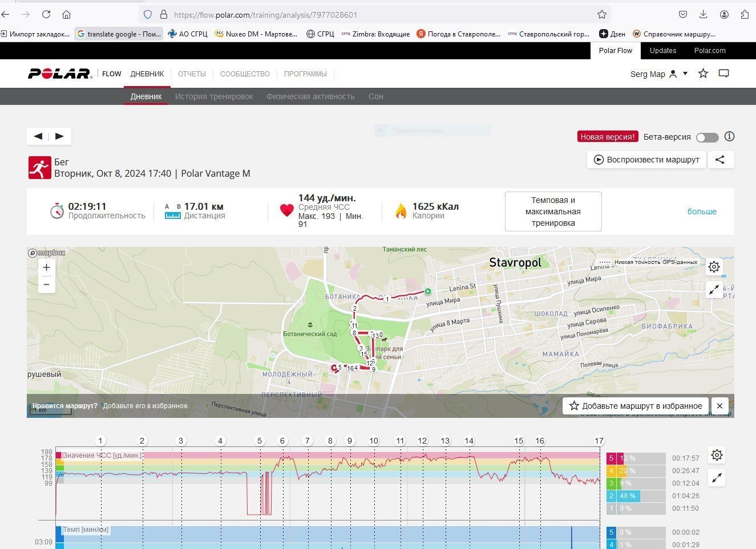This screenshot has height=549, width=756.
Task: Open the Погода в Ставрополе bookmark
Action: point(459,34)
